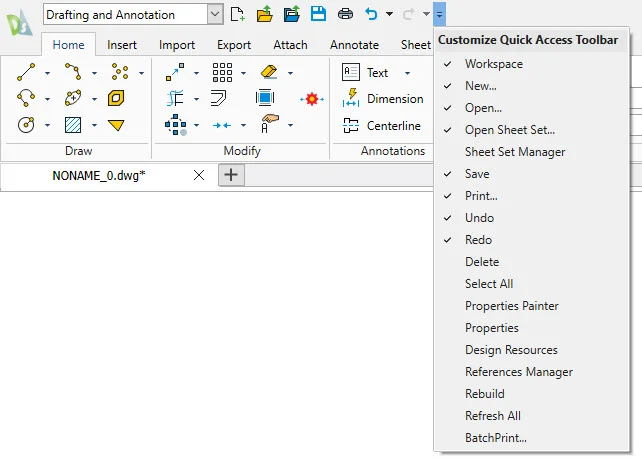
Task: Click the New document icon
Action: coord(238,14)
